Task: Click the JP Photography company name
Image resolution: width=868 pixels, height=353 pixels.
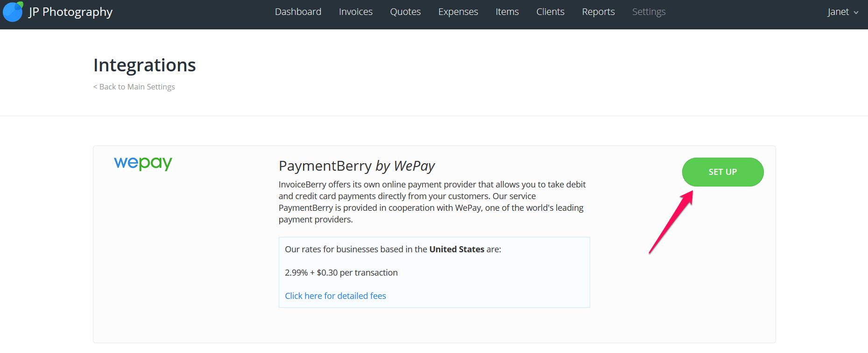Action: (71, 12)
